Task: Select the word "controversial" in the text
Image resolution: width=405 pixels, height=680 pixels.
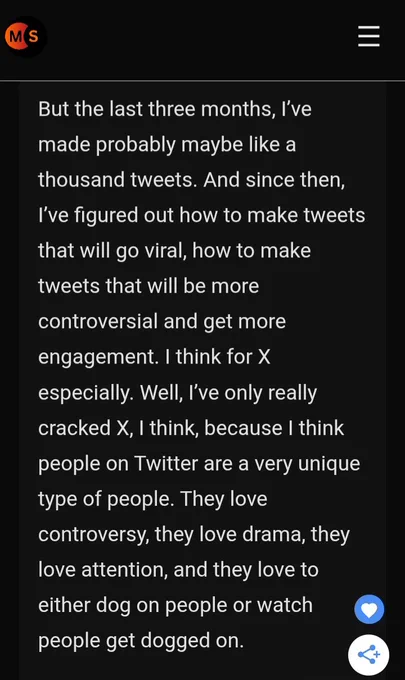Action: coord(98,322)
